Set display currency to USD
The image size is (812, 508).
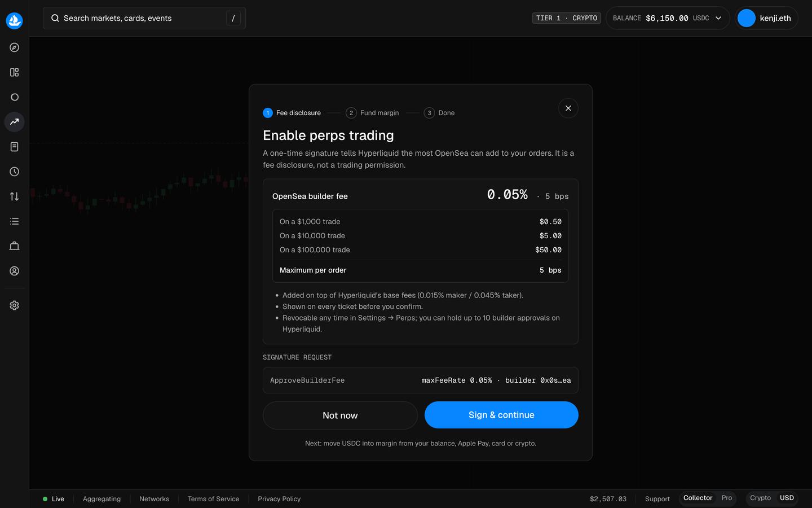[x=787, y=498]
